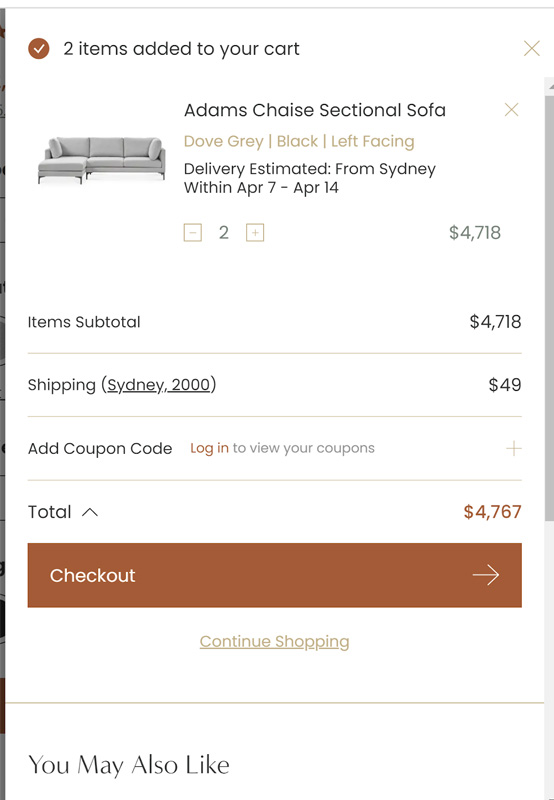Image resolution: width=554 pixels, height=800 pixels.
Task: Increase sofa quantity with plus button
Action: click(x=255, y=233)
